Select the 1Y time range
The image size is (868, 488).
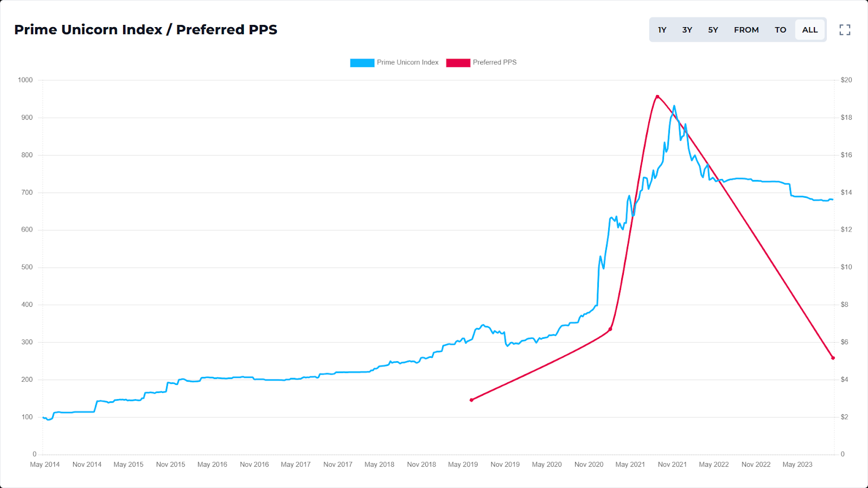pos(662,30)
